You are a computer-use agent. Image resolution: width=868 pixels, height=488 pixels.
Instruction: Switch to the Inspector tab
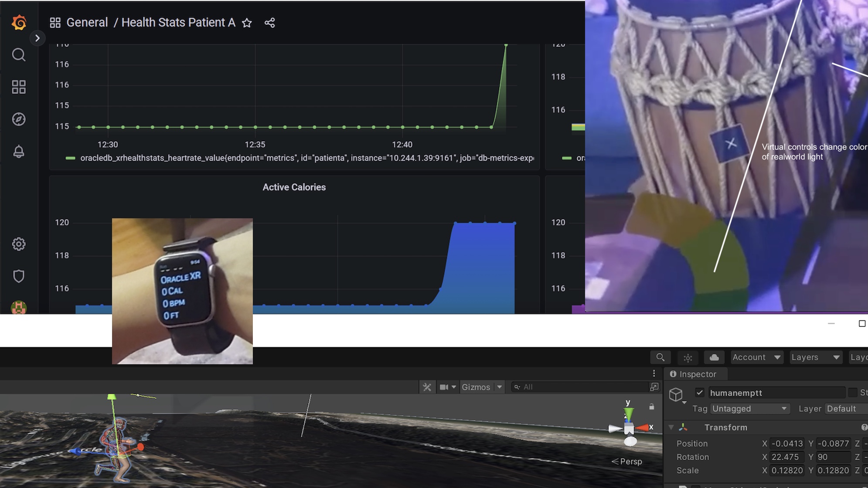[x=695, y=374]
